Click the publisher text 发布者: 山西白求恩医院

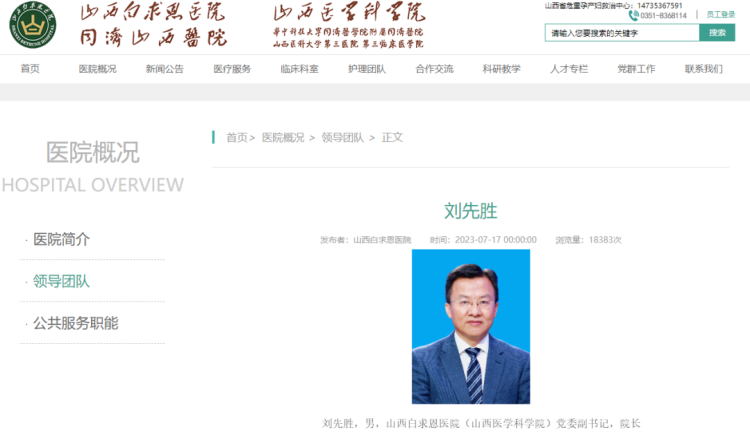tap(366, 240)
